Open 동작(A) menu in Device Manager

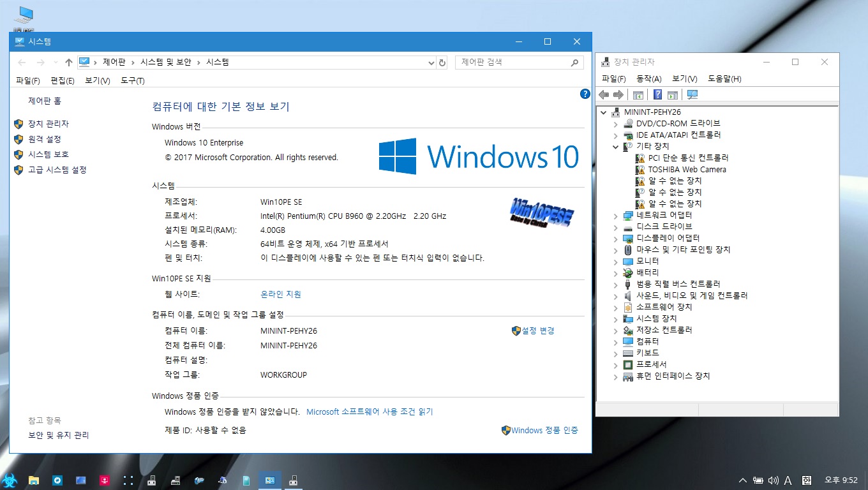tap(649, 78)
